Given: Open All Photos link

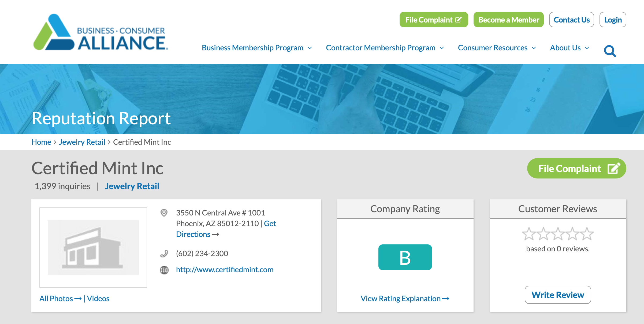Looking at the screenshot, I should (60, 299).
